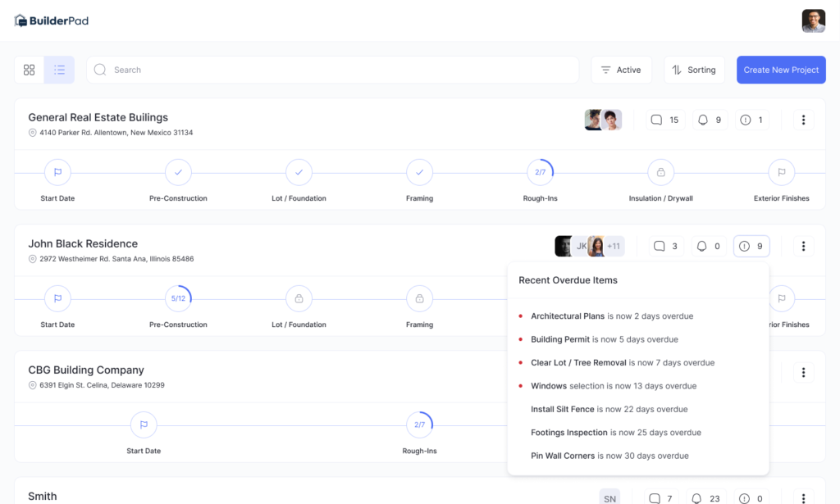Click locked Insulation / Drywall stage icon

click(x=660, y=172)
